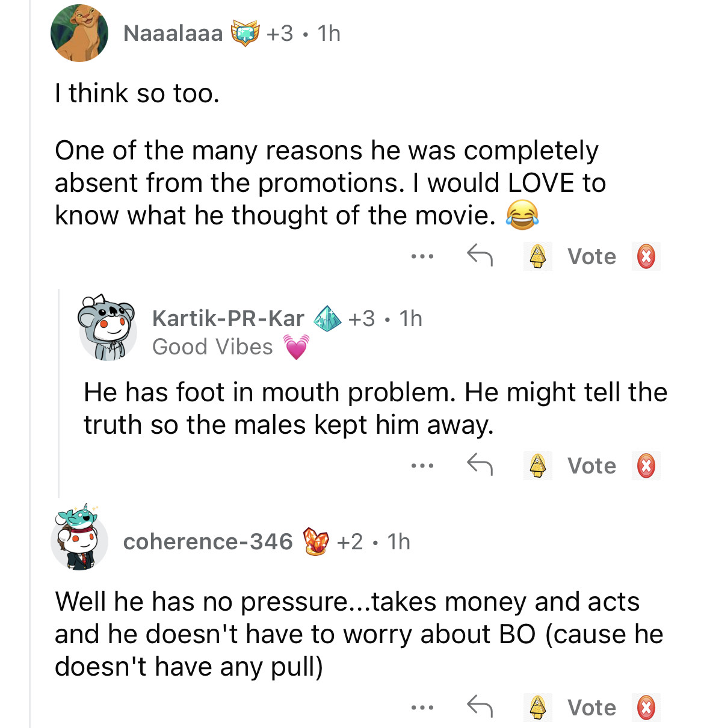Tap the Good Vibes user flair
The image size is (704, 728).
pos(213,347)
